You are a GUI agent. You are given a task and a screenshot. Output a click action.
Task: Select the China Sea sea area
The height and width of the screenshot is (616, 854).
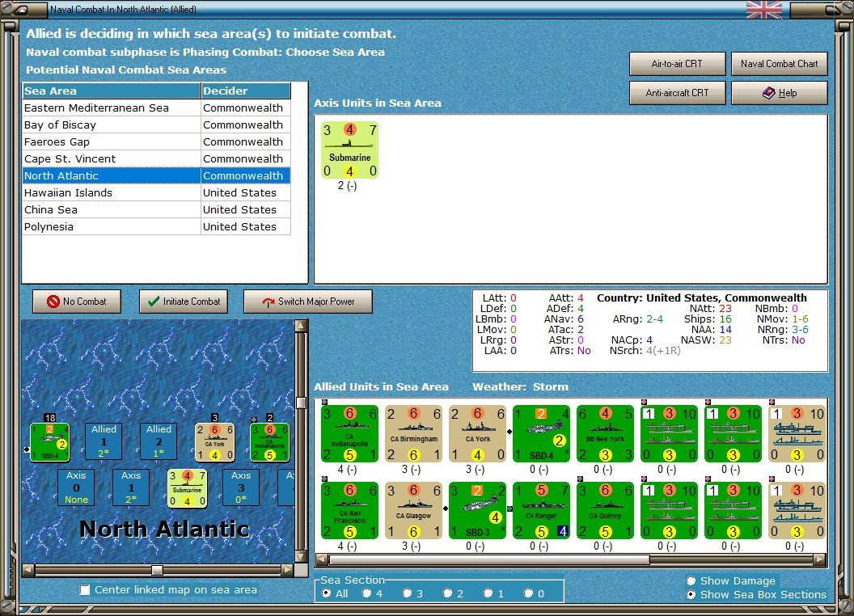coord(156,209)
